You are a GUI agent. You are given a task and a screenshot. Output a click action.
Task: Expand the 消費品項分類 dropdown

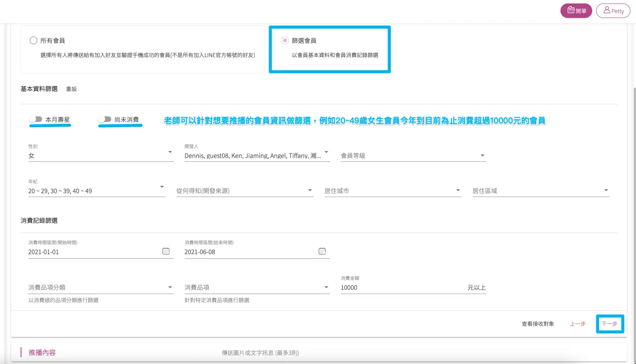coord(101,287)
